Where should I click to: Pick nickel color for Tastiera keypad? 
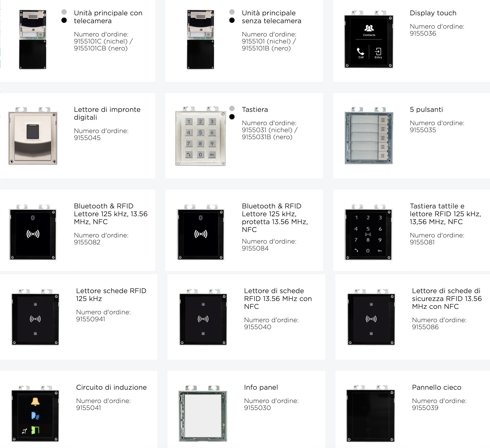tap(232, 108)
